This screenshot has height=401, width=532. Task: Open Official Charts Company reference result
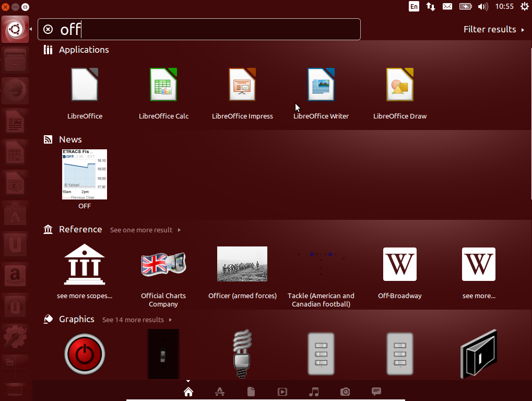click(x=163, y=264)
